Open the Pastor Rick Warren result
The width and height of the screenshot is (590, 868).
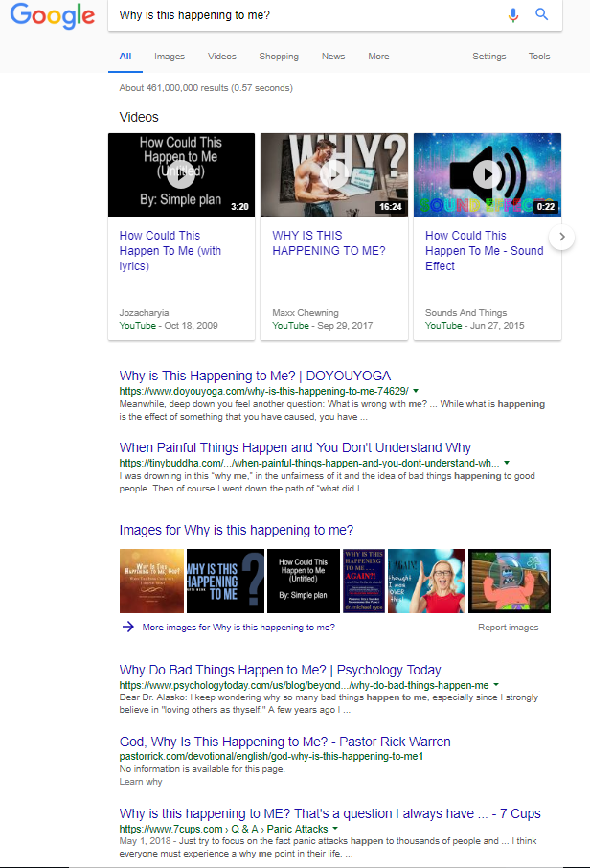pos(285,742)
